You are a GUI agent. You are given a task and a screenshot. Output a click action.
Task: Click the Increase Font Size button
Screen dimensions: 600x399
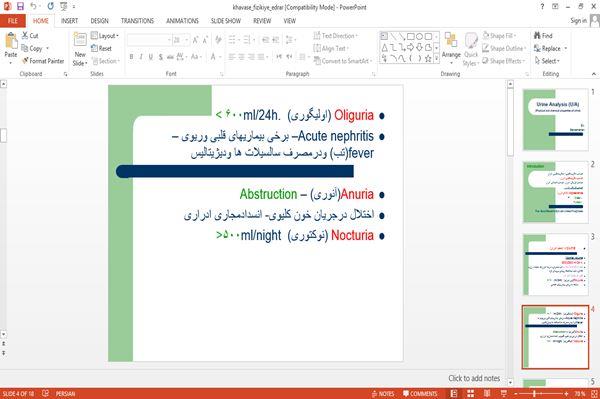pyautogui.click(x=195, y=40)
